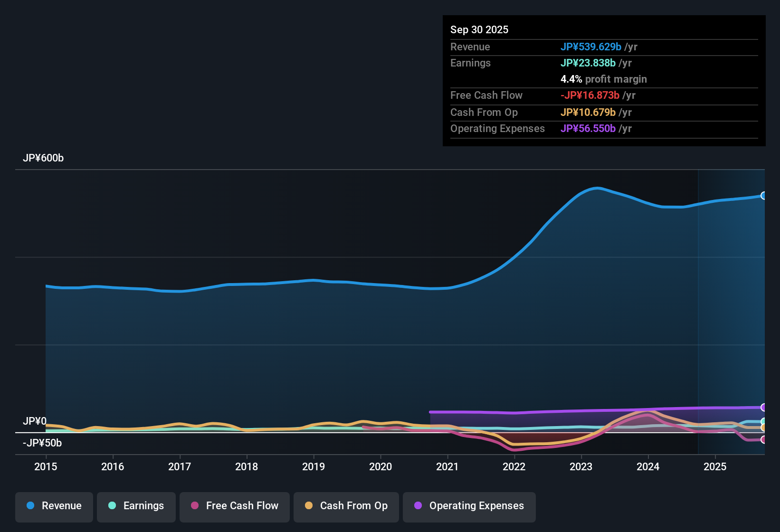Click the Earnings endpoint circle at chart right
The height and width of the screenshot is (532, 780).
click(x=764, y=420)
